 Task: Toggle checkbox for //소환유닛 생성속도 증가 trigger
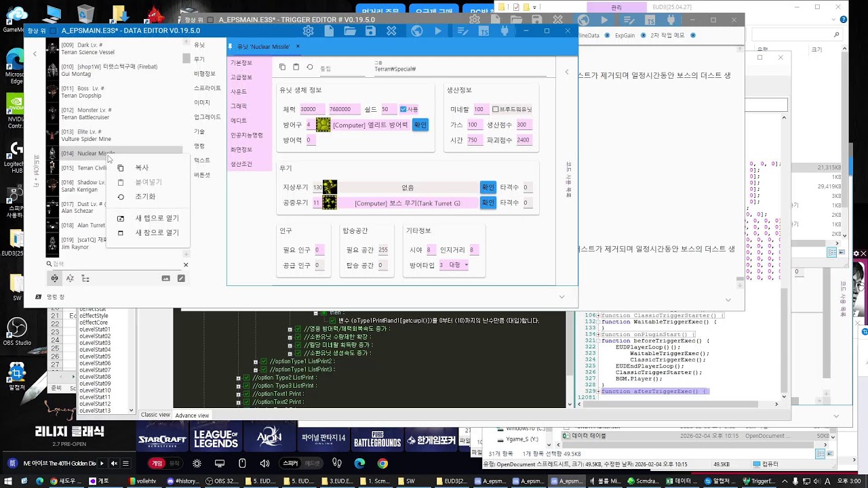pos(298,353)
